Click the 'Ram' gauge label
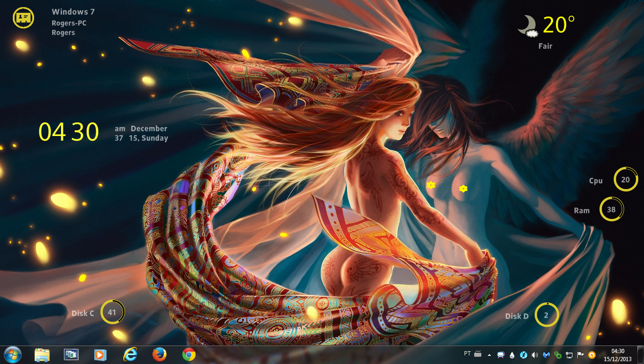This screenshot has height=364, width=644. pyautogui.click(x=582, y=210)
